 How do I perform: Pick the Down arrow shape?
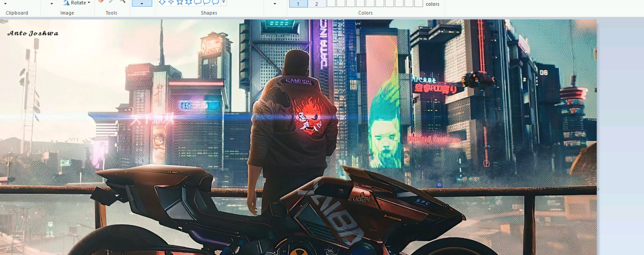tap(162, 2)
